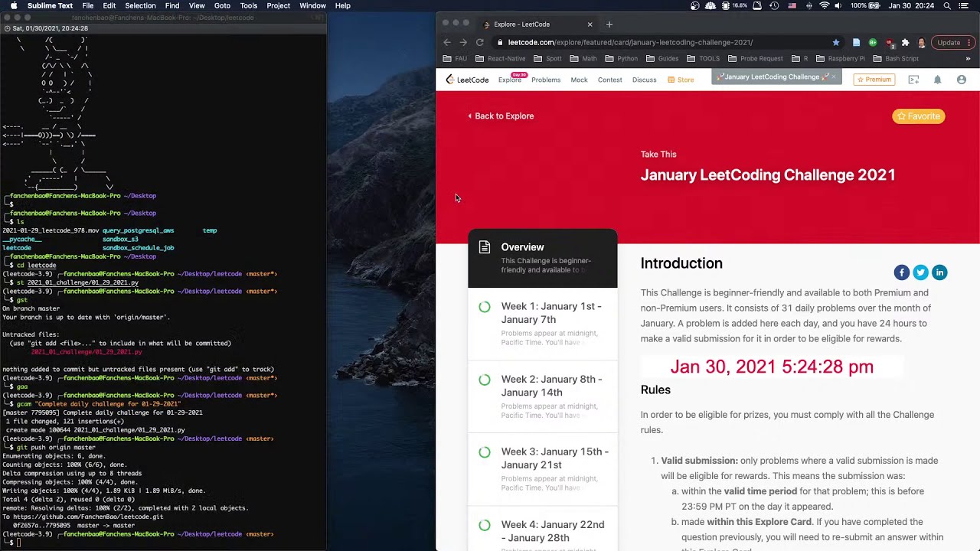Share the challenge on LinkedIn
Viewport: 980px width, 551px height.
click(939, 272)
